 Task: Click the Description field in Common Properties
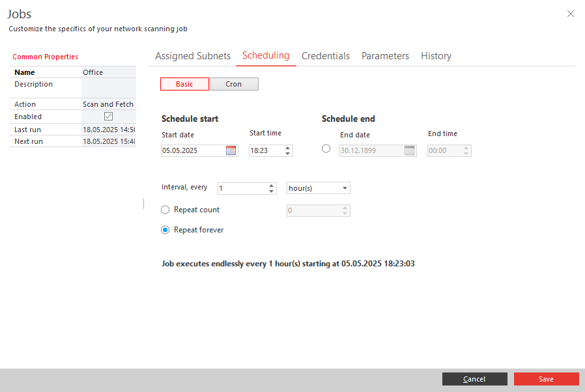109,88
